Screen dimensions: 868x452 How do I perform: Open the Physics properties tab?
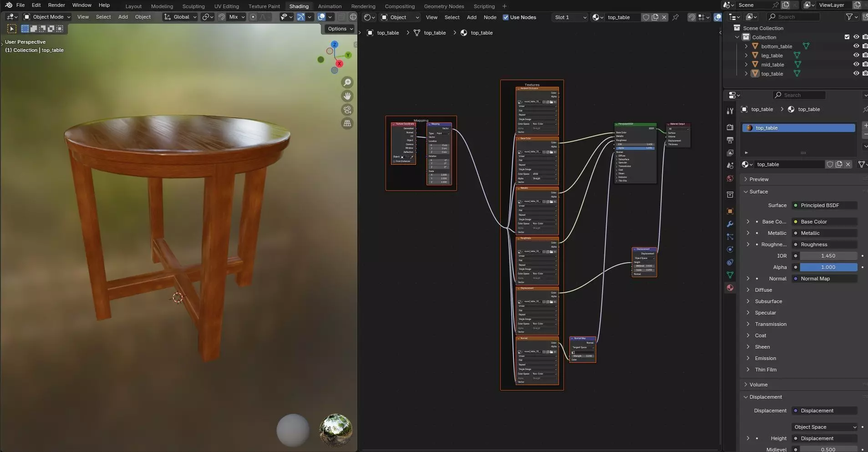(x=730, y=249)
